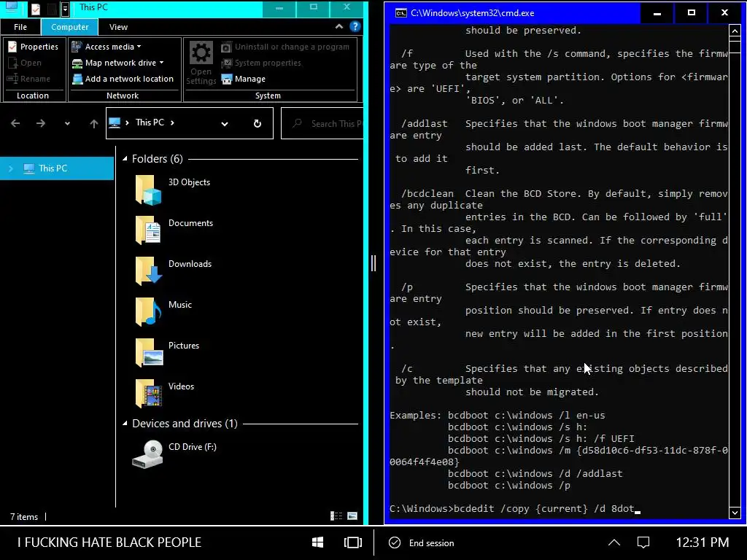Screen dimensions: 747x560
Task: Select the Downloads folder
Action: click(174, 271)
